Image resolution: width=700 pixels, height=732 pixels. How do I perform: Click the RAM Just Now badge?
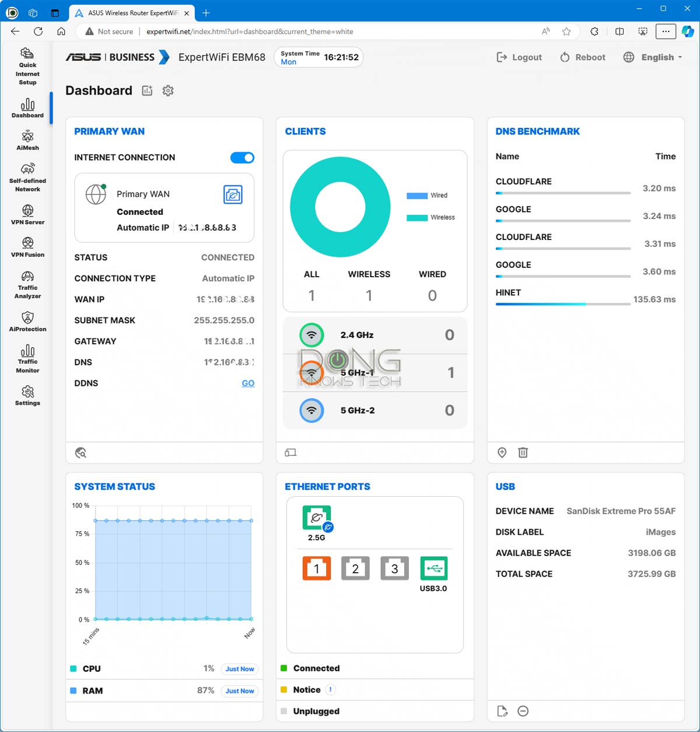point(240,691)
